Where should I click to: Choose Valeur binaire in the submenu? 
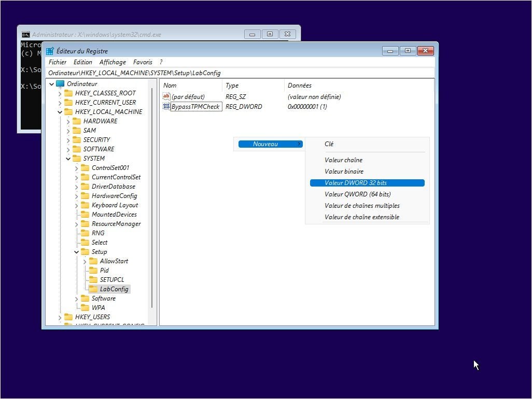tap(367, 172)
